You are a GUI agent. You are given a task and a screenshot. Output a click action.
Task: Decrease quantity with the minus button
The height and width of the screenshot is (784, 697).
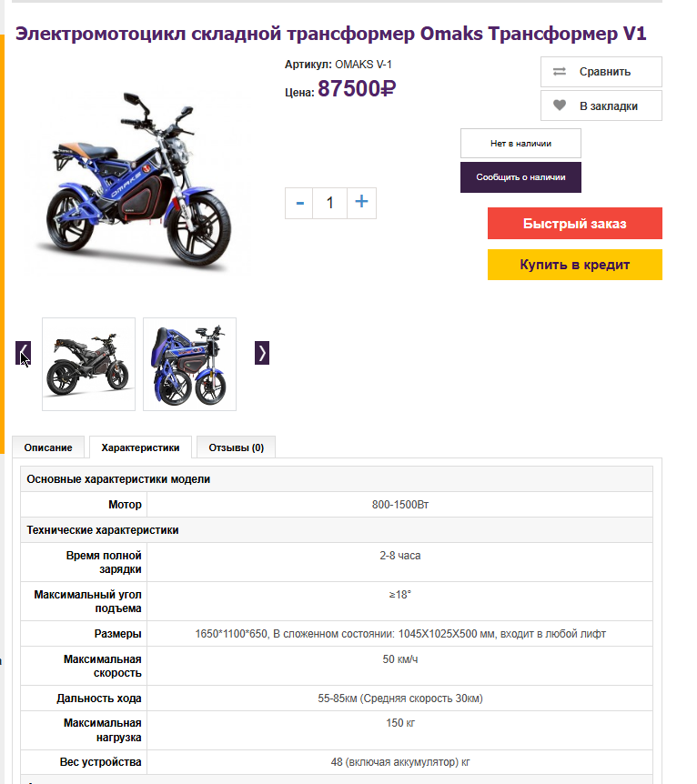pos(299,203)
